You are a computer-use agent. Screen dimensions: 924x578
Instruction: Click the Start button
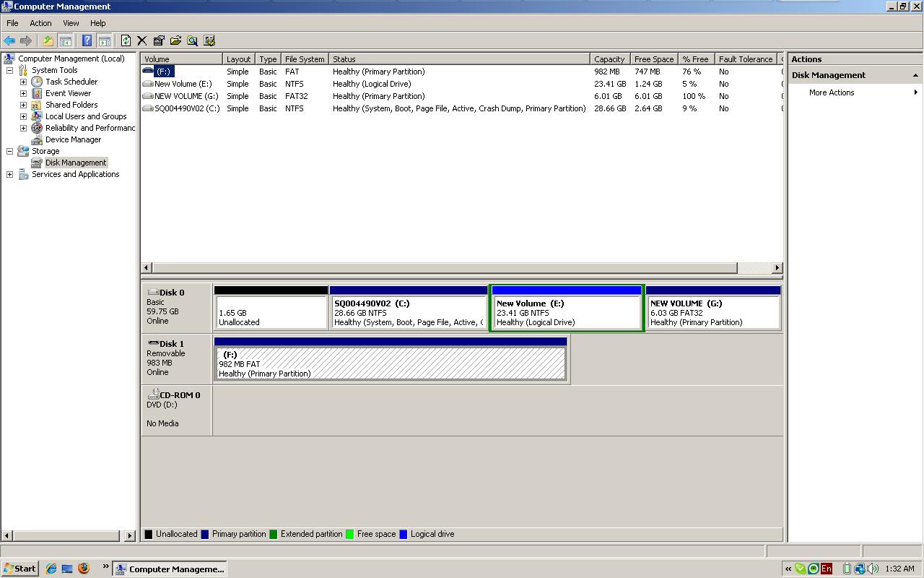click(x=19, y=569)
